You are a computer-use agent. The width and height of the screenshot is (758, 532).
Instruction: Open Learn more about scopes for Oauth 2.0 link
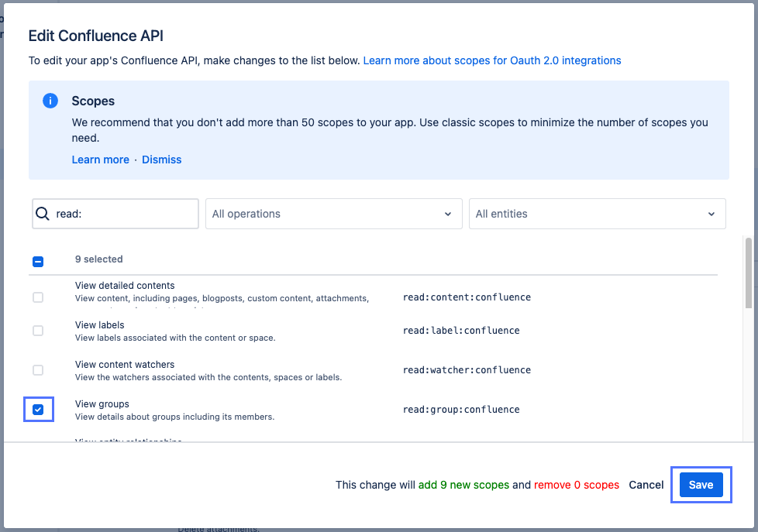point(492,60)
